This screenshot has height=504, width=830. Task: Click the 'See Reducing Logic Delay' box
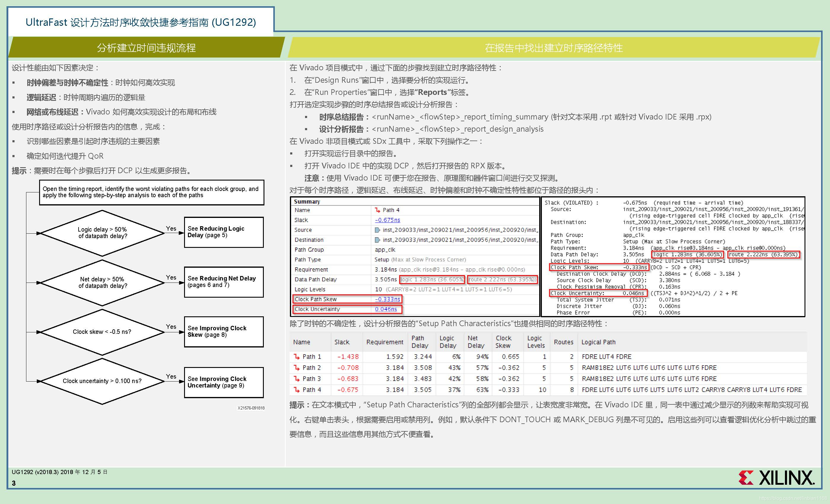(x=224, y=232)
